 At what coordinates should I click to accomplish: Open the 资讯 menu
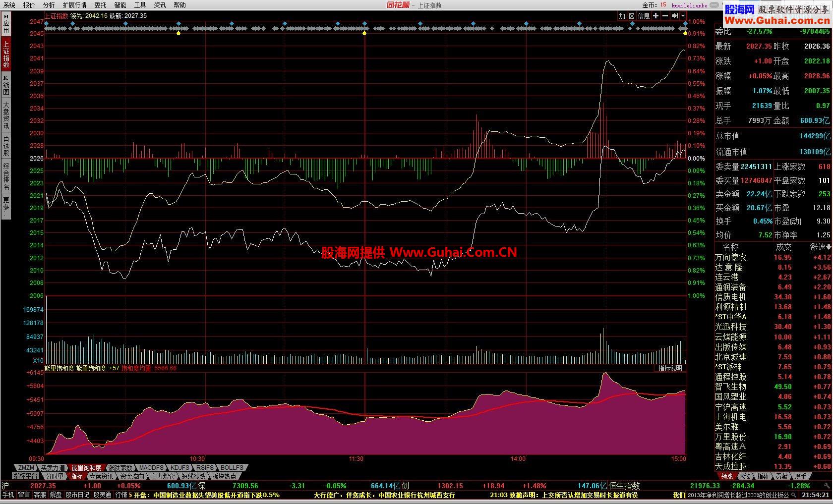[x=160, y=5]
